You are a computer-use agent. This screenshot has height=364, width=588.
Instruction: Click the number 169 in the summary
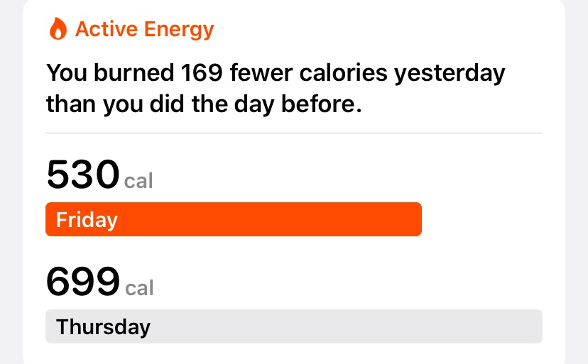tap(202, 72)
